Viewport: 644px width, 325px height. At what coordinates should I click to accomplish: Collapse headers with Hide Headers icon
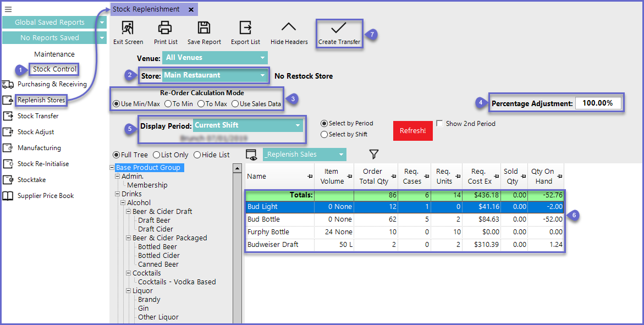[x=289, y=28]
